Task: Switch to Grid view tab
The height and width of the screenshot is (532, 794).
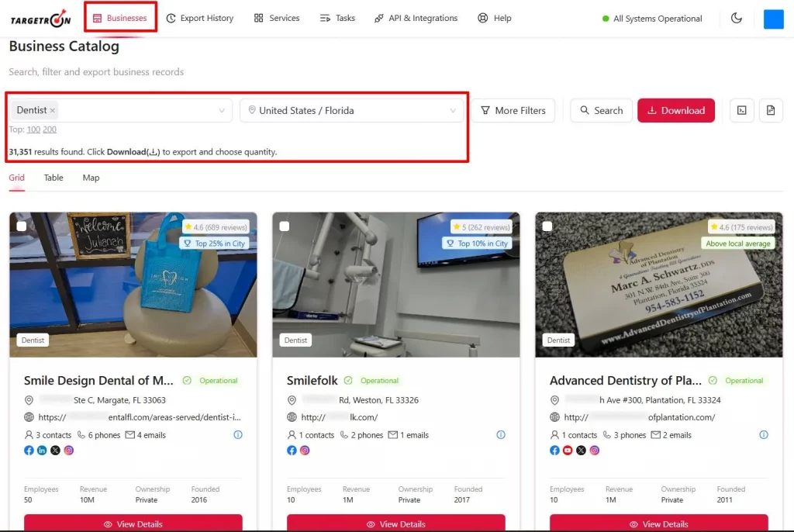Action: [17, 178]
